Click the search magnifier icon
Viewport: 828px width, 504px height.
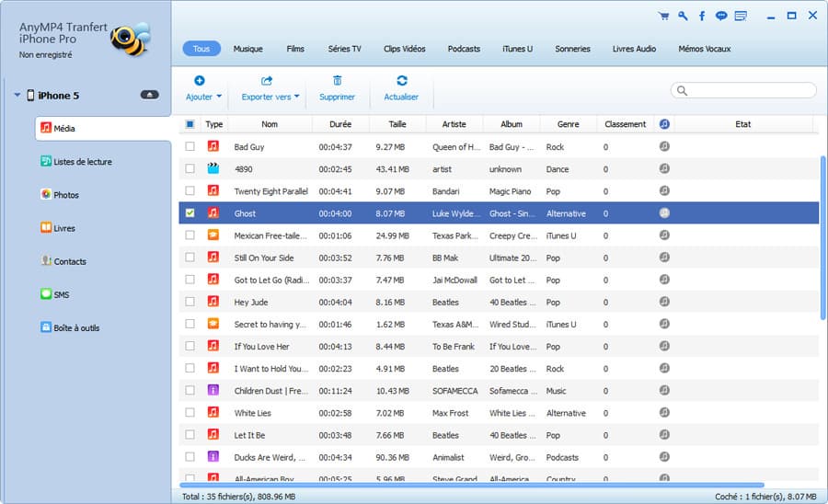(683, 91)
